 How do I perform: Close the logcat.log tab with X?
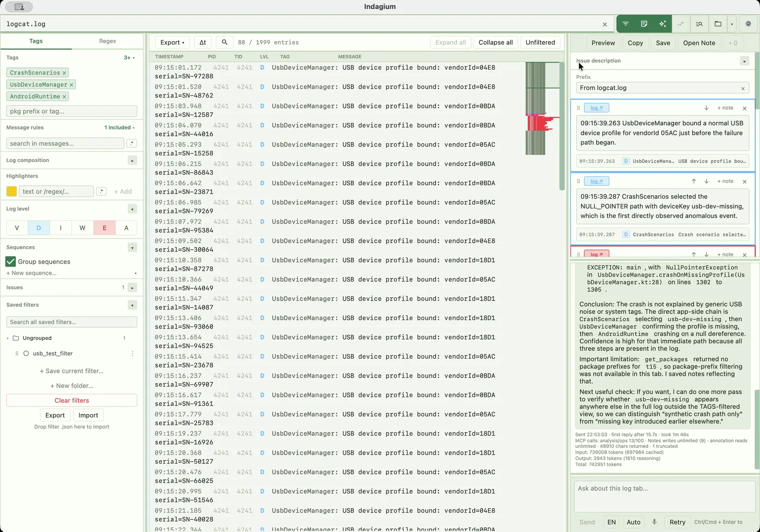(605, 24)
